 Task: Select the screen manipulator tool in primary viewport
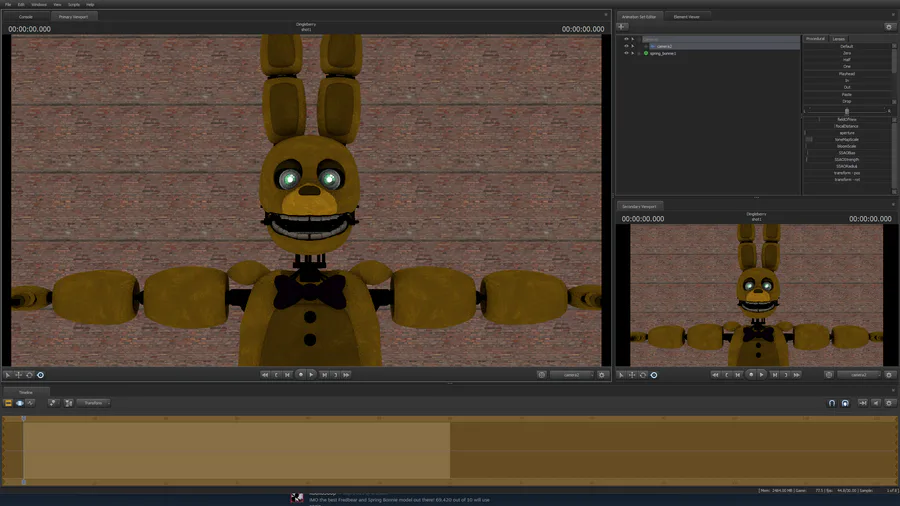[x=40, y=375]
